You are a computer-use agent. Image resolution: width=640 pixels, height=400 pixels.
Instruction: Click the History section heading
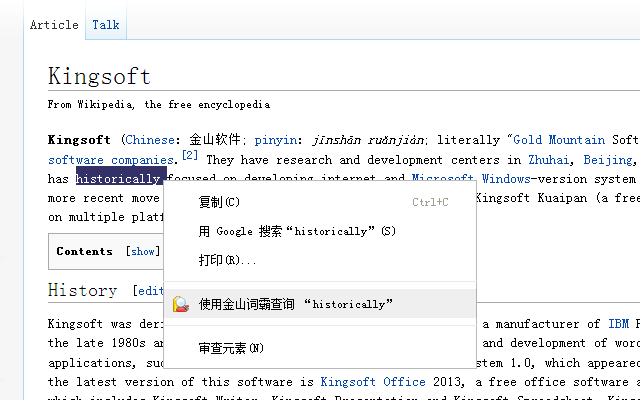(82, 290)
